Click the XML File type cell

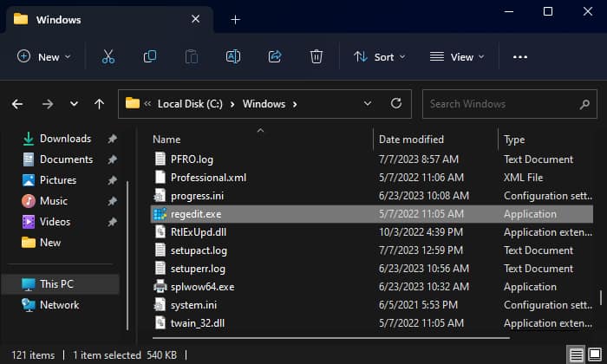pyautogui.click(x=524, y=178)
